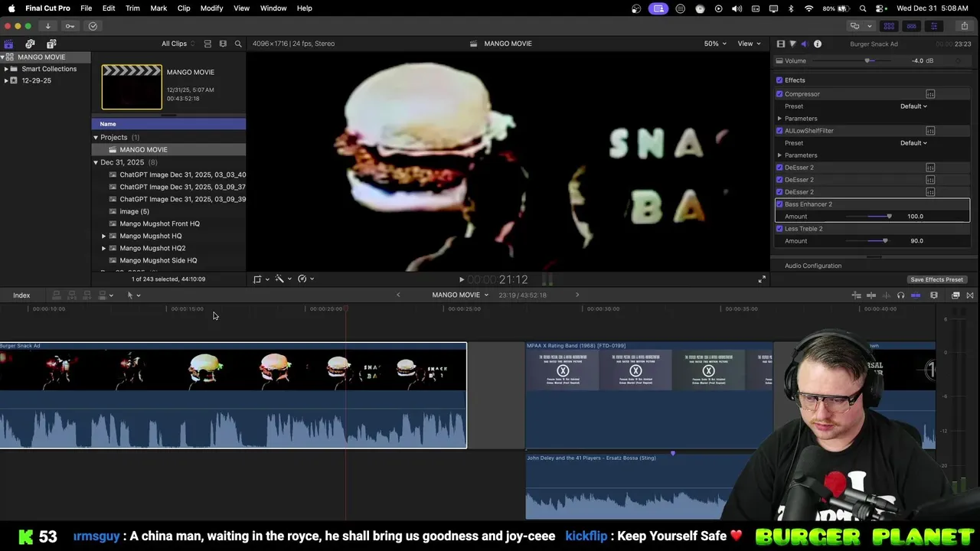The height and width of the screenshot is (551, 980).
Task: Open the viewer View options dropdown
Action: tap(749, 44)
